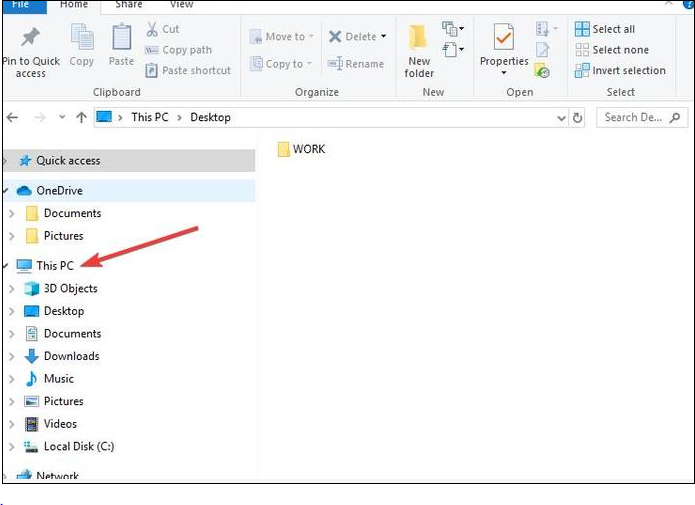This screenshot has height=505, width=695.
Task: Select This PC in navigation pane
Action: tap(54, 265)
